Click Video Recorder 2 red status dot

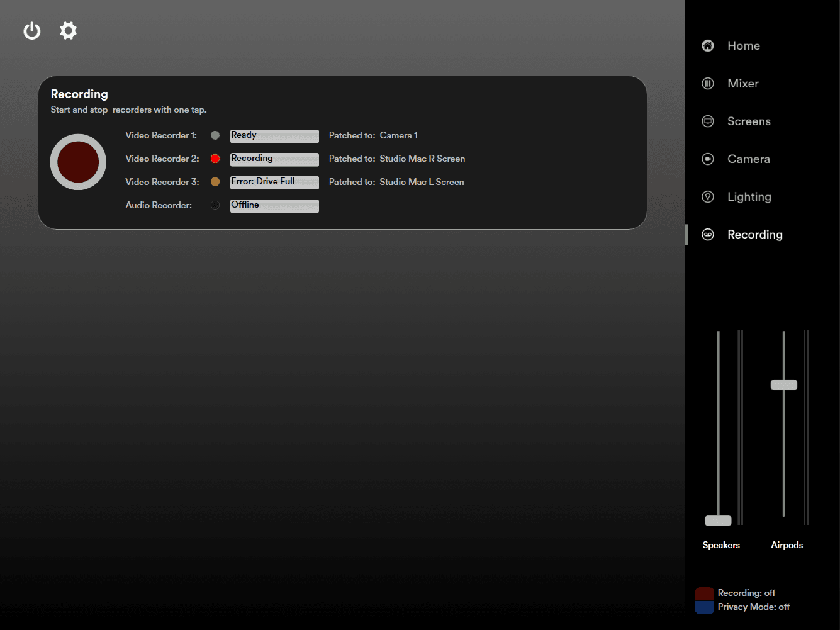pos(215,159)
